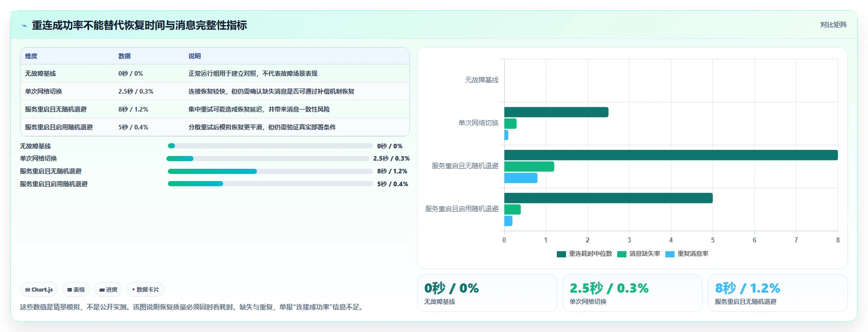Click dark green bar for 单次网络切换
This screenshot has width=868, height=332.
(x=556, y=112)
